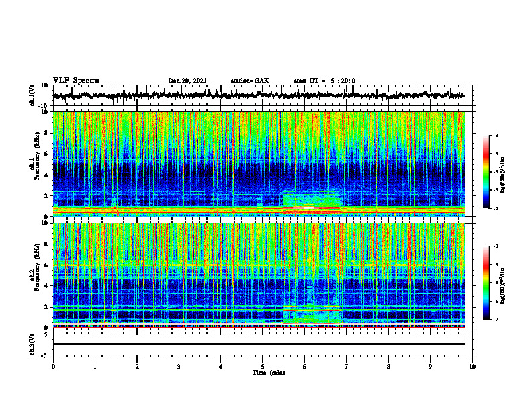The height and width of the screenshot is (411, 532).
Task: Click the -7 label on ch.1 color bar
Action: coord(495,208)
